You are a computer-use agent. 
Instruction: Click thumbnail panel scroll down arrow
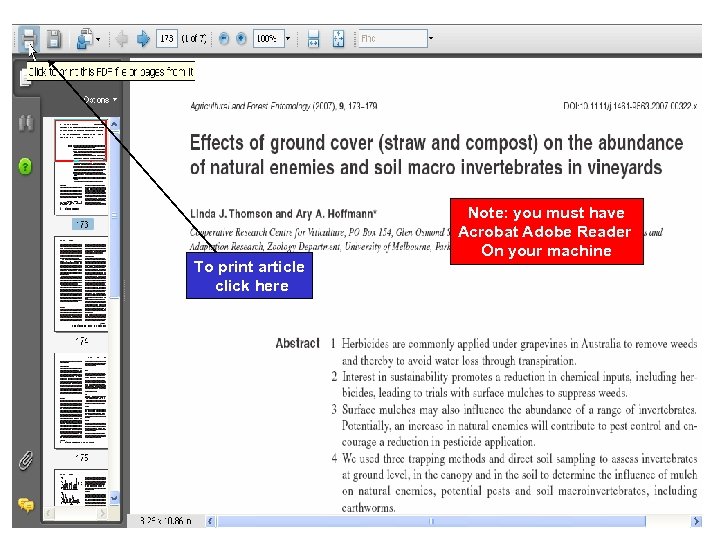[114, 498]
